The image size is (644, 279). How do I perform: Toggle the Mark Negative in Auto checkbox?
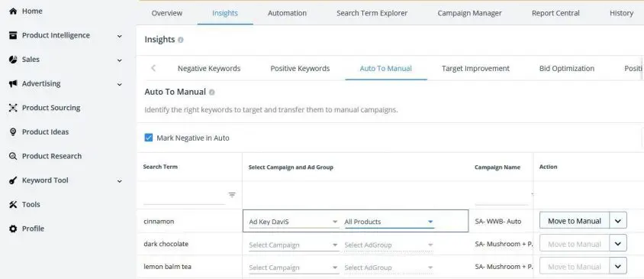[149, 138]
